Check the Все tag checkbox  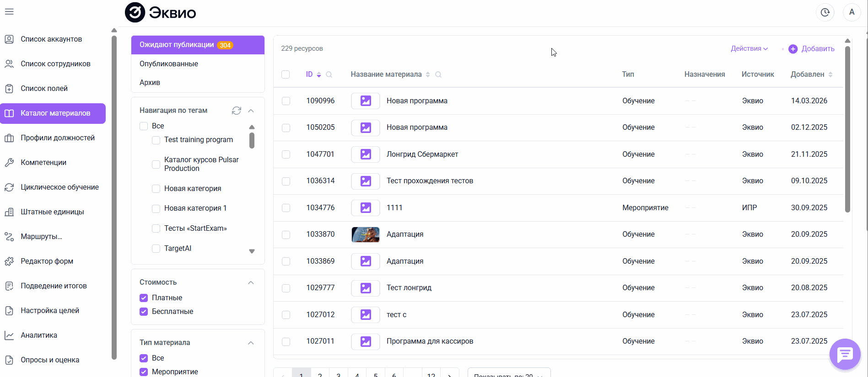coord(144,126)
